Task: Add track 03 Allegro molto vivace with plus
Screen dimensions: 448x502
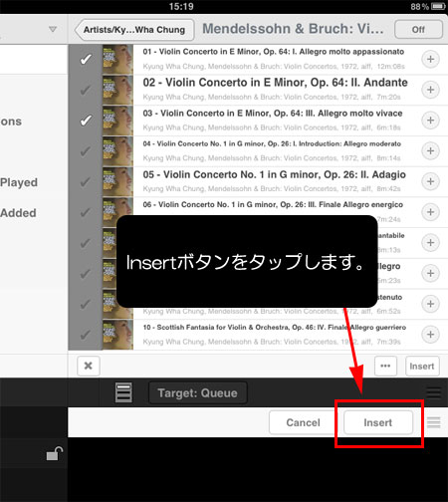Action: pos(430,121)
